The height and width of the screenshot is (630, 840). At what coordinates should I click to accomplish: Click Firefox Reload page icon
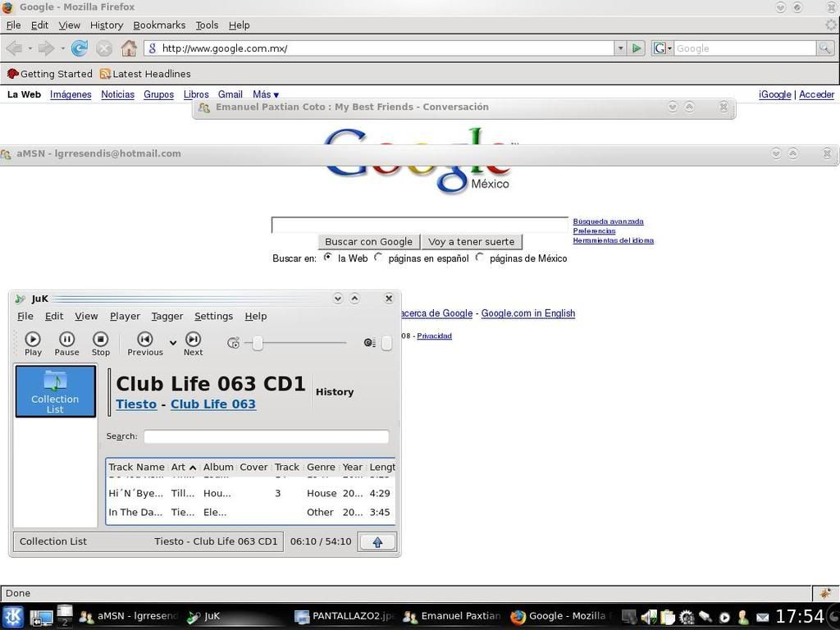(x=80, y=48)
